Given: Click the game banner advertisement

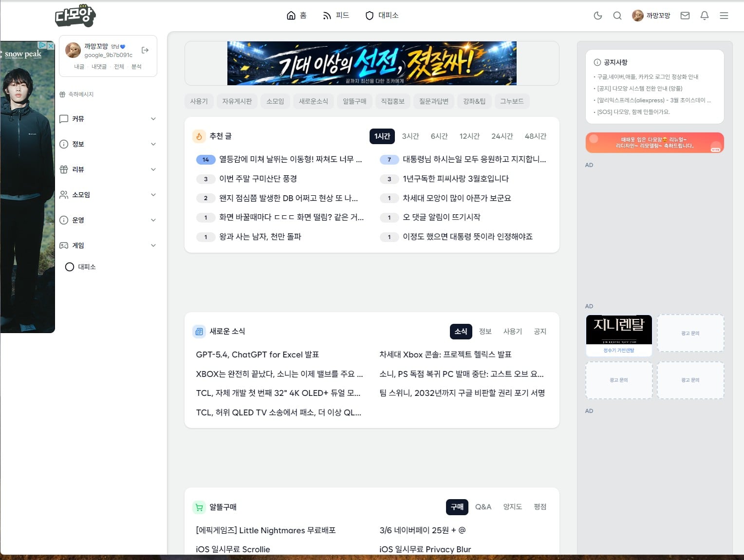Looking at the screenshot, I should pos(372,63).
